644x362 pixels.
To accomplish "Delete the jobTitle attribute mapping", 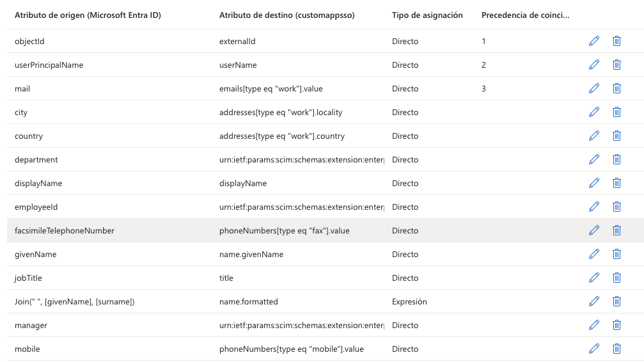I will (617, 278).
